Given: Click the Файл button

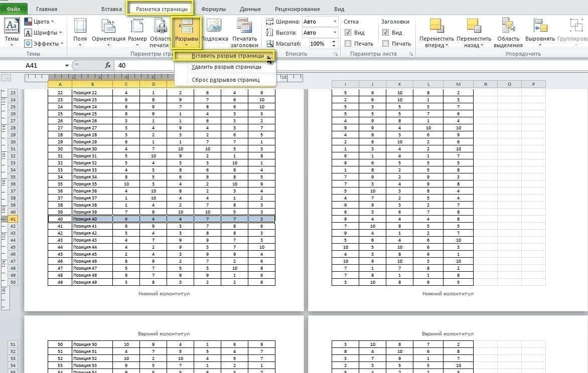Looking at the screenshot, I should coord(14,9).
